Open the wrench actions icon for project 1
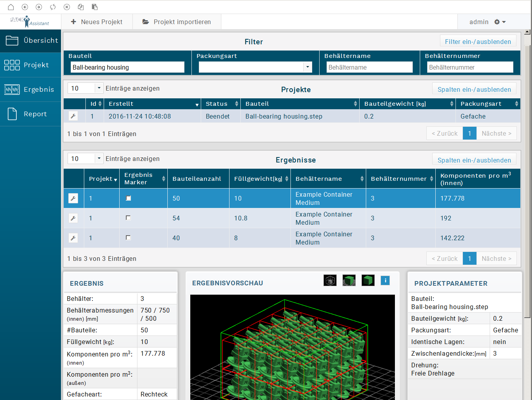532x400 pixels. coord(73,116)
